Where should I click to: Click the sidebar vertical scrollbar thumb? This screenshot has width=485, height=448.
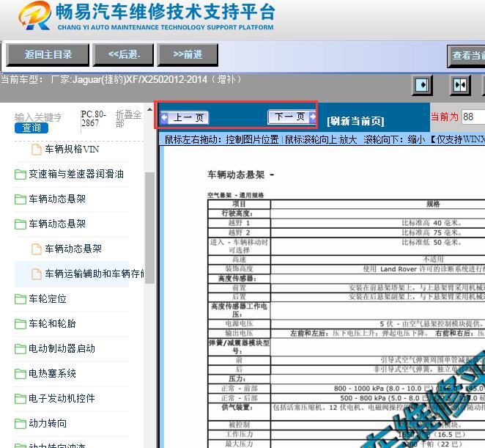(x=149, y=227)
